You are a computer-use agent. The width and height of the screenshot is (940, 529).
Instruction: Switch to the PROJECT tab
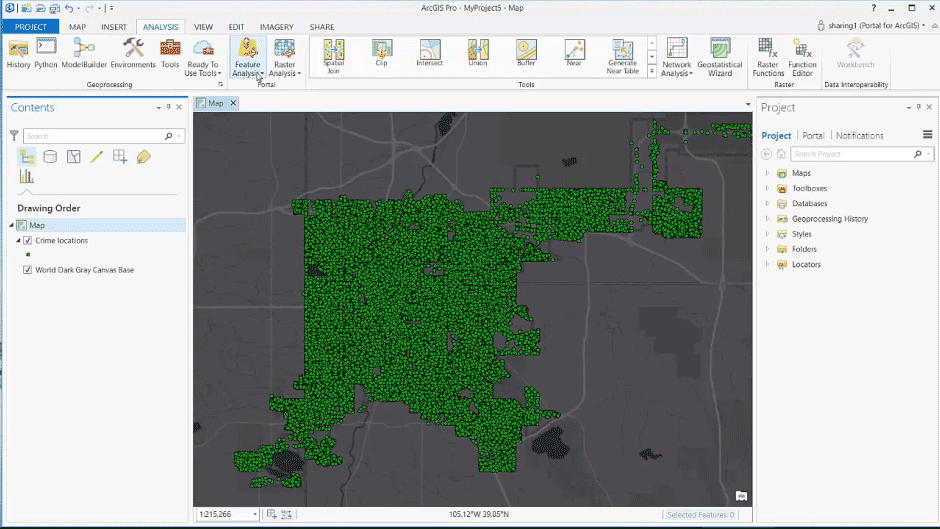click(x=31, y=27)
